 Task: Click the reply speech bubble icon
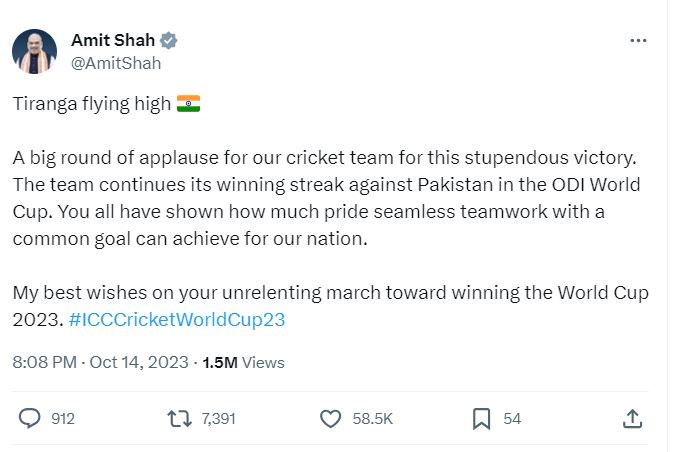pyautogui.click(x=30, y=419)
